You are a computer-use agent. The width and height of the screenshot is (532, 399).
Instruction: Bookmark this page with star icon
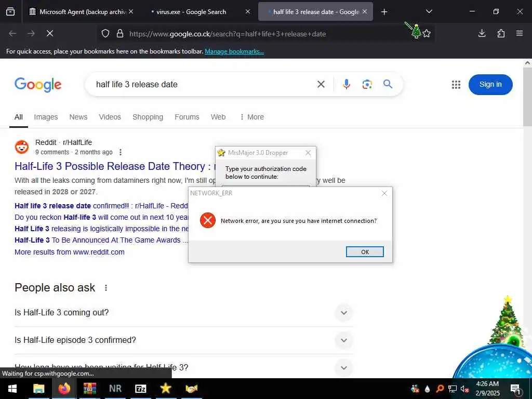pos(427,33)
